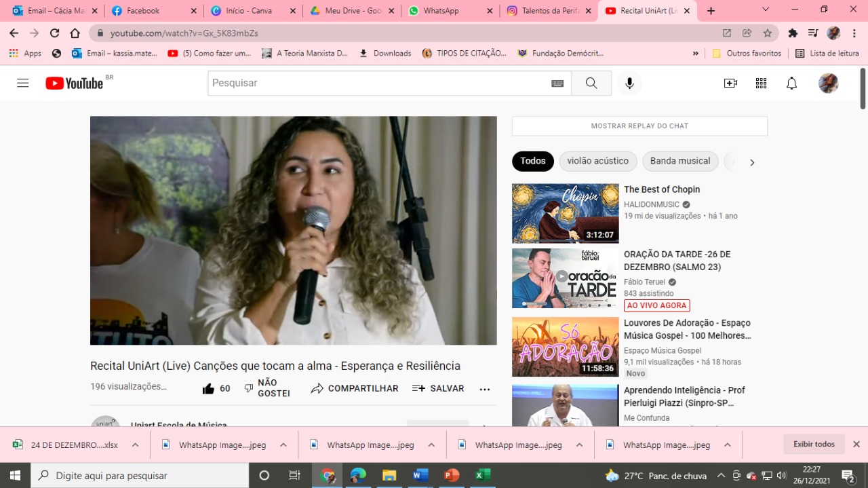The height and width of the screenshot is (488, 868).
Task: Click the page vertical scrollbar
Action: pyautogui.click(x=863, y=88)
